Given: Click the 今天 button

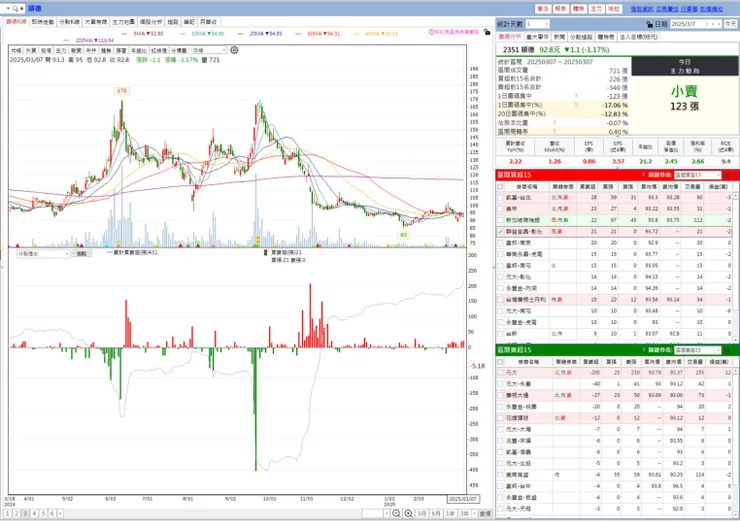Looking at the screenshot, I should 731,24.
